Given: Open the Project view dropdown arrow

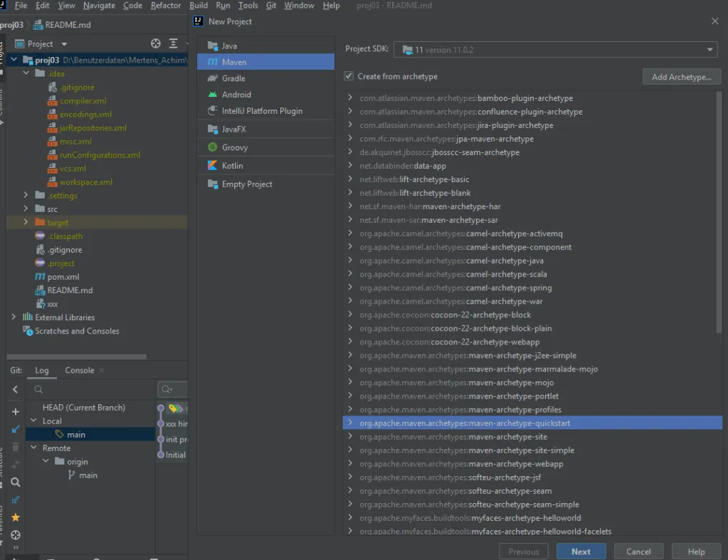Looking at the screenshot, I should (64, 44).
